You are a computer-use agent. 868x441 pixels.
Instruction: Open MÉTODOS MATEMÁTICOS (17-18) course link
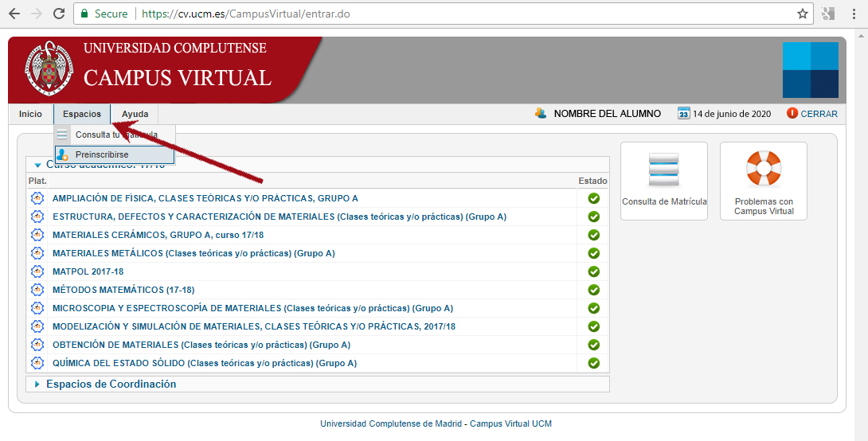pos(123,290)
